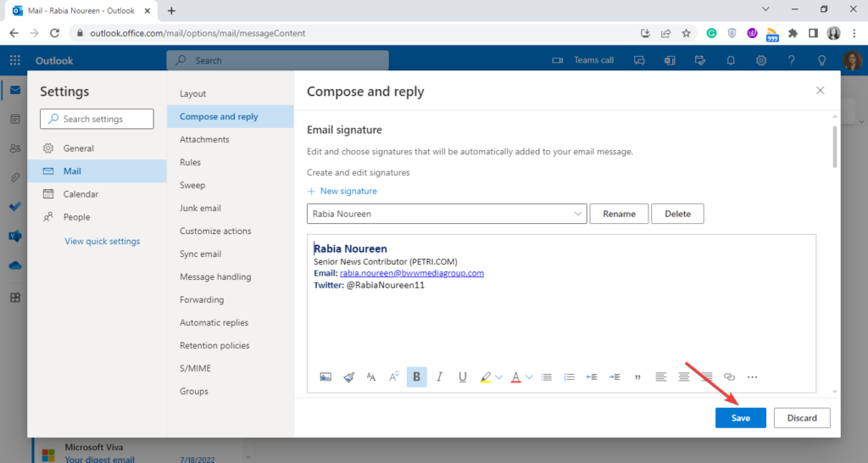Center align signature text
The image size is (868, 463).
click(684, 377)
